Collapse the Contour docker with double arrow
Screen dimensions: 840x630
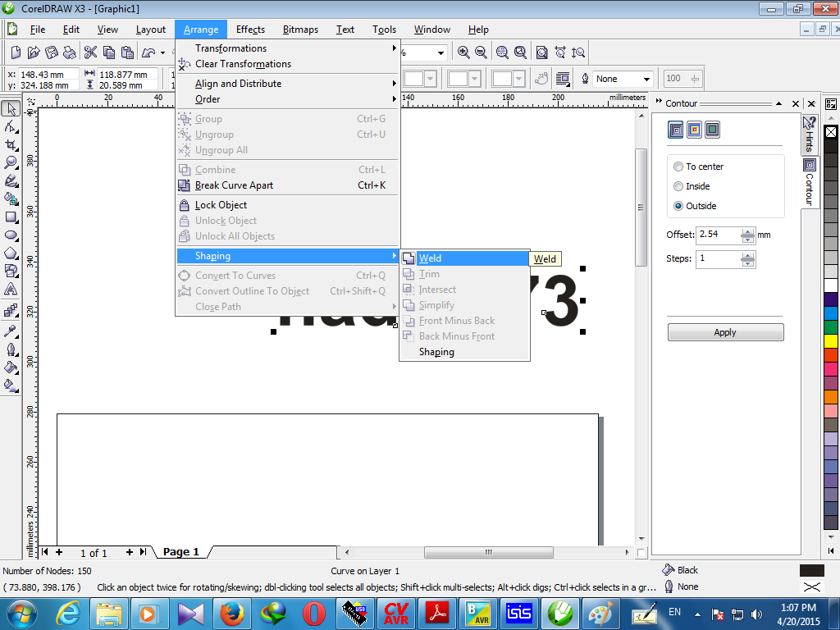click(659, 101)
